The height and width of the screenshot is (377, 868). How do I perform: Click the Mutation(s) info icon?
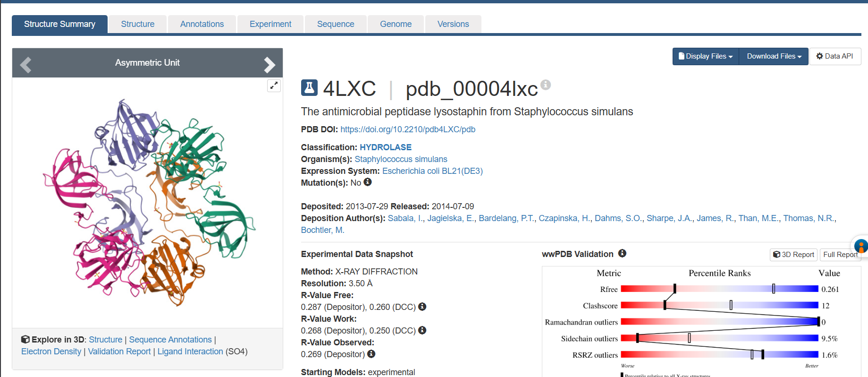tap(368, 182)
